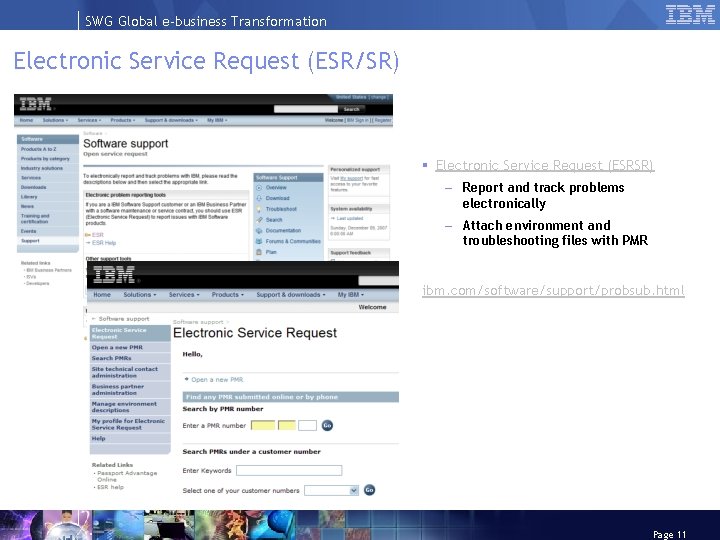
Task: Click the Open a new PMR link under Hello
Action: [217, 380]
